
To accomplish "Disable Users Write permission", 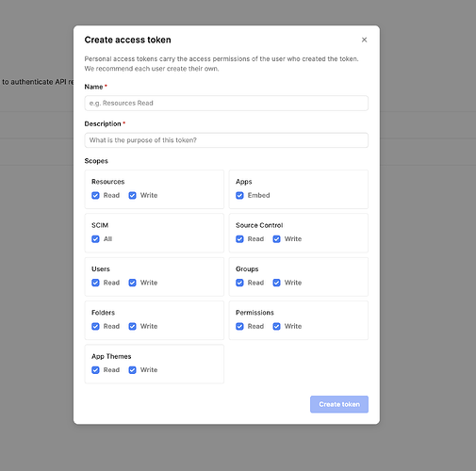I will point(133,283).
